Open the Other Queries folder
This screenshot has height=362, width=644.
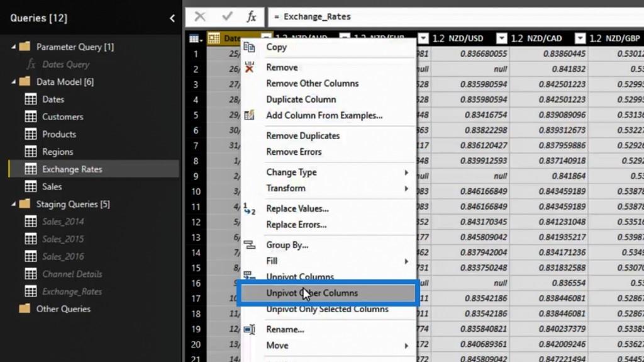(x=64, y=309)
